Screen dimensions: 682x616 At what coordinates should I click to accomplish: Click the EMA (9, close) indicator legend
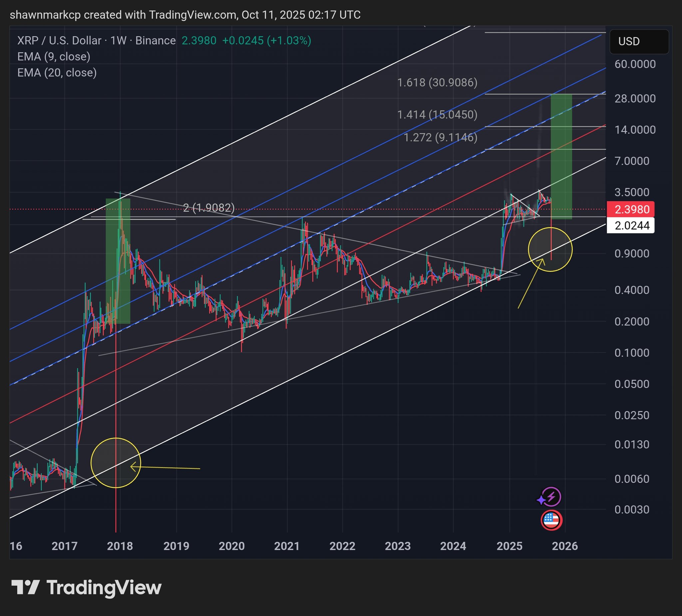[54, 57]
